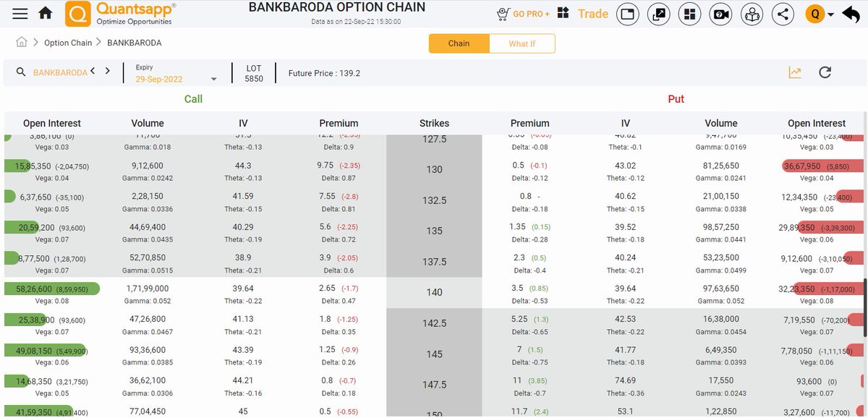
Task: Open the Option Chain breadcrumb link
Action: pyautogui.click(x=68, y=43)
